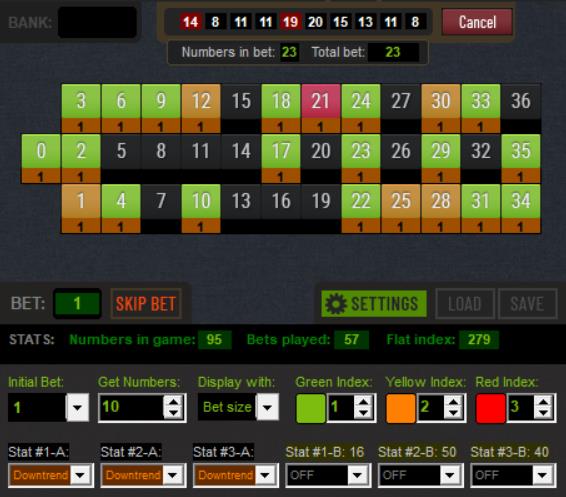Select number 21 on the roulette table
This screenshot has width=566, height=497.
[x=321, y=101]
